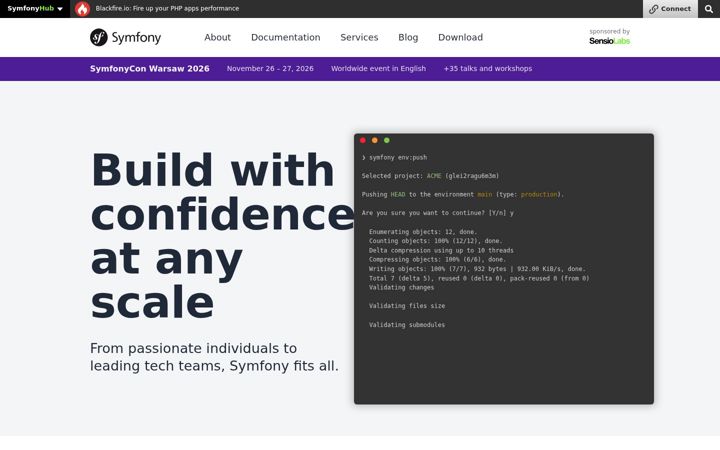720x450 pixels.
Task: Open the Documentation menu
Action: (286, 37)
